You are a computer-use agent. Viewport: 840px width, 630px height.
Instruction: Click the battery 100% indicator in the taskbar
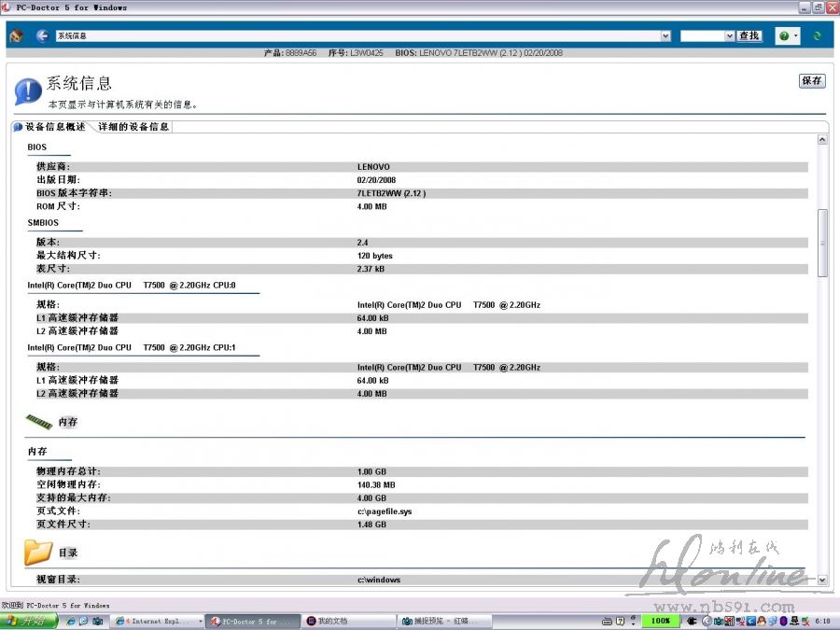(661, 621)
